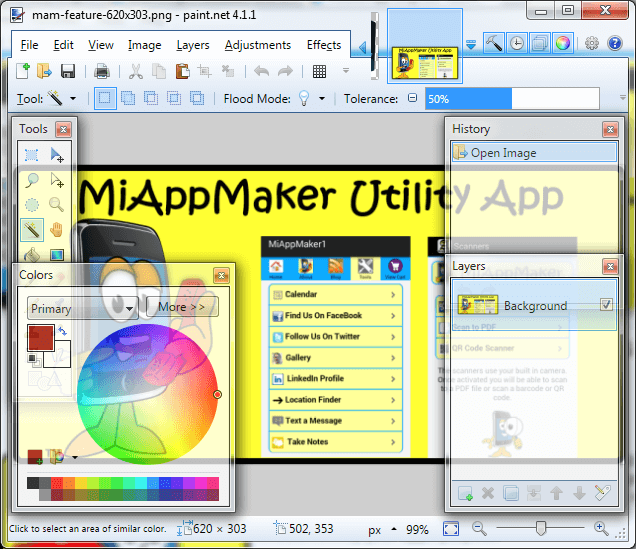Toggle Colors window with color wheel icon

(563, 43)
